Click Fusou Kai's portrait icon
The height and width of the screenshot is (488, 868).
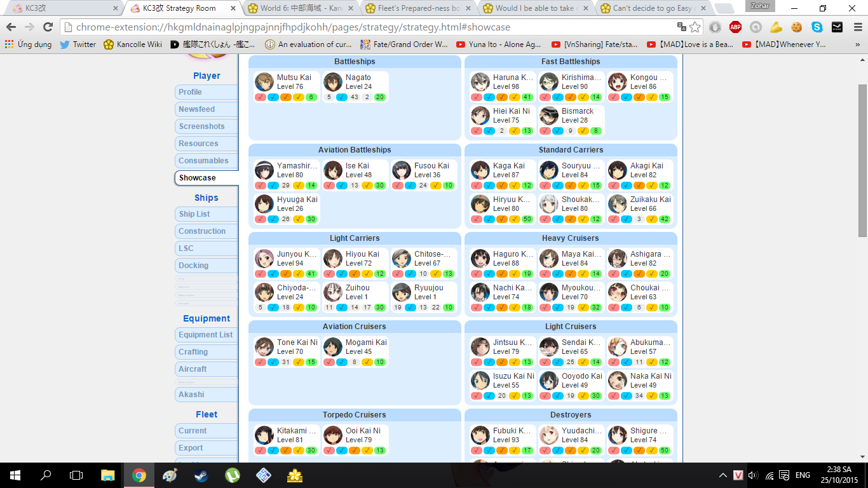tap(402, 170)
